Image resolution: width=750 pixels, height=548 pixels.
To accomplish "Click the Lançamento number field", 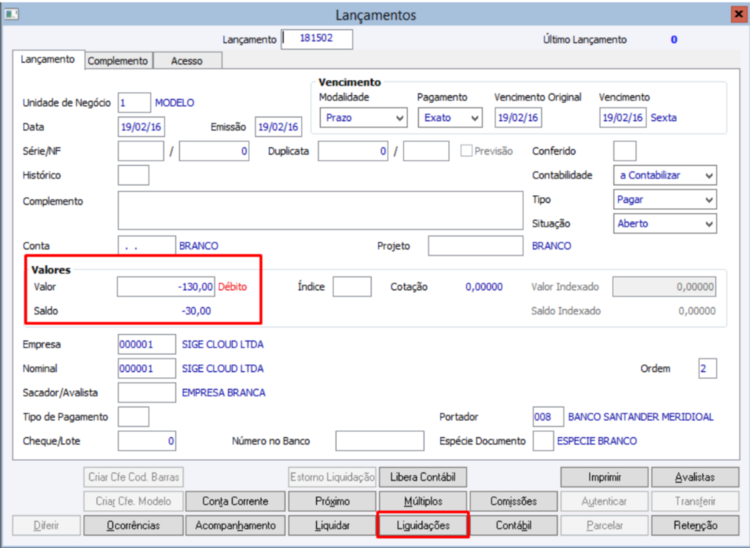I will coord(317,39).
